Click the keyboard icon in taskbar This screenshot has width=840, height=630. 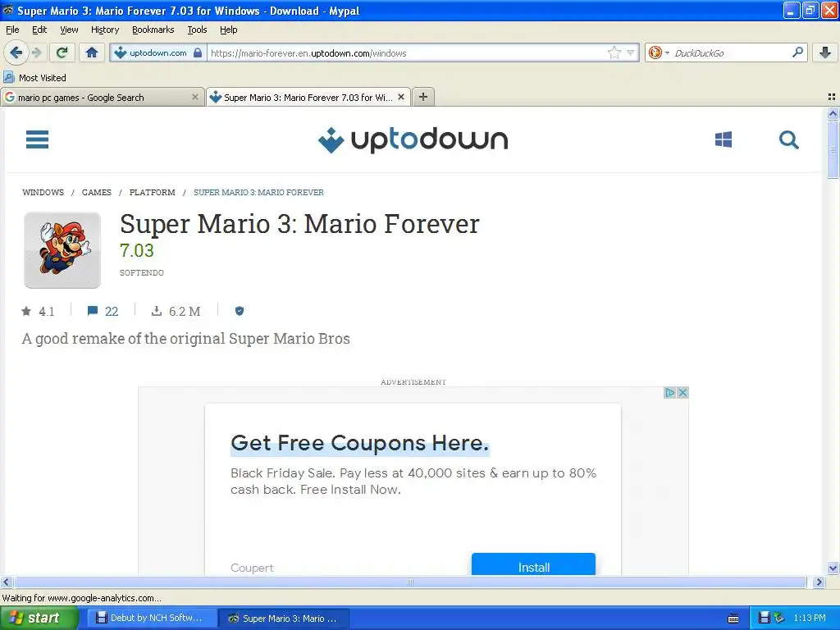pyautogui.click(x=733, y=619)
